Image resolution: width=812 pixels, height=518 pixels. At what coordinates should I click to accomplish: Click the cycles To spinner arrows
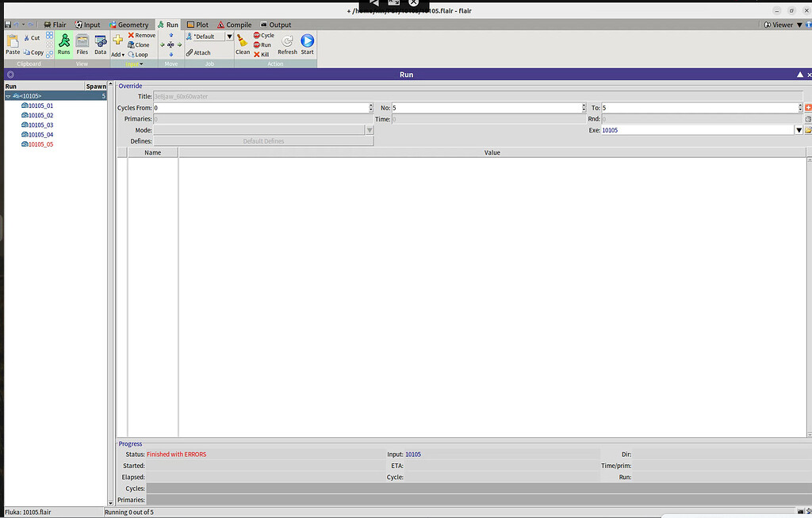click(800, 107)
